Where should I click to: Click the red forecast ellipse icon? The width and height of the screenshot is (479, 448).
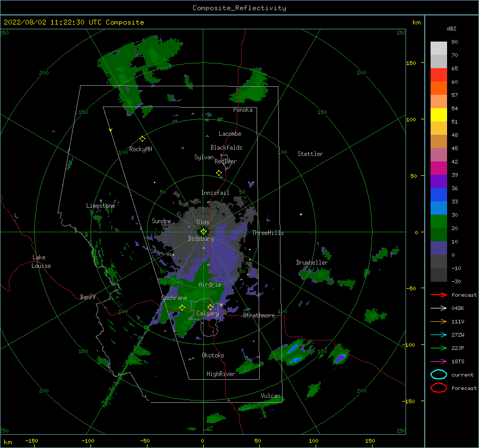[439, 388]
